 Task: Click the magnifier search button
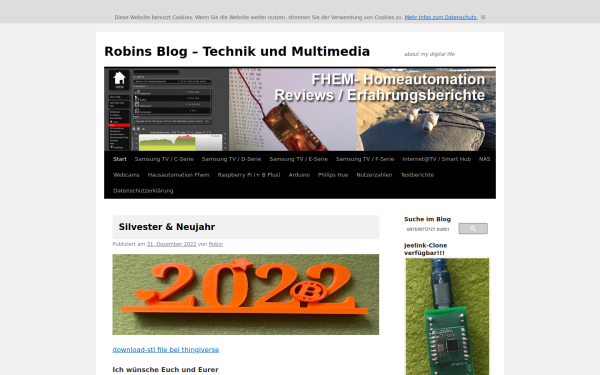[x=473, y=229]
